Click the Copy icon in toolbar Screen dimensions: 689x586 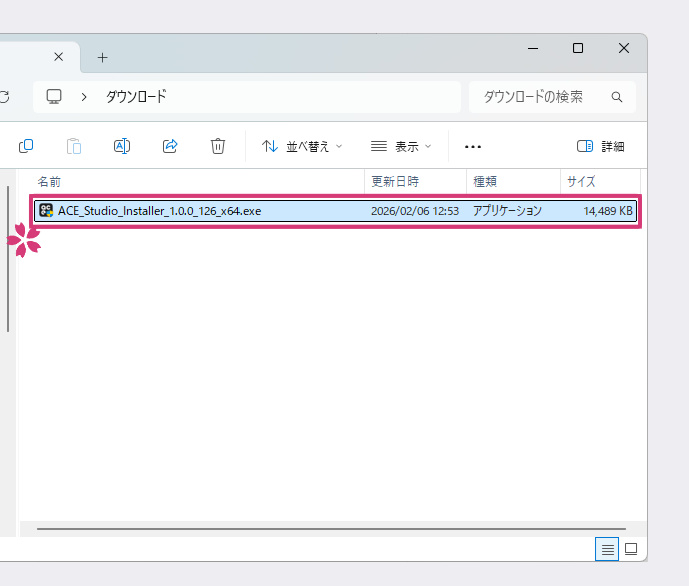[26, 146]
